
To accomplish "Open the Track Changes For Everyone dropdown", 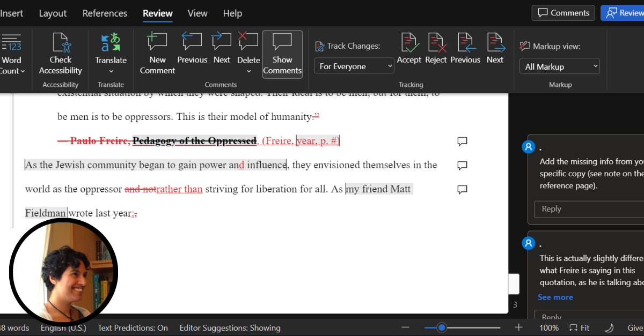I will pyautogui.click(x=354, y=66).
